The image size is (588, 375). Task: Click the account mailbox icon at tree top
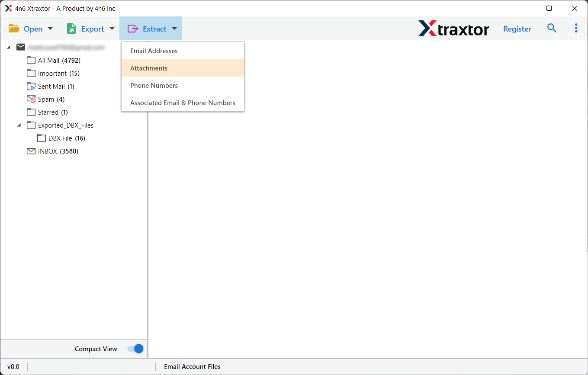(20, 47)
